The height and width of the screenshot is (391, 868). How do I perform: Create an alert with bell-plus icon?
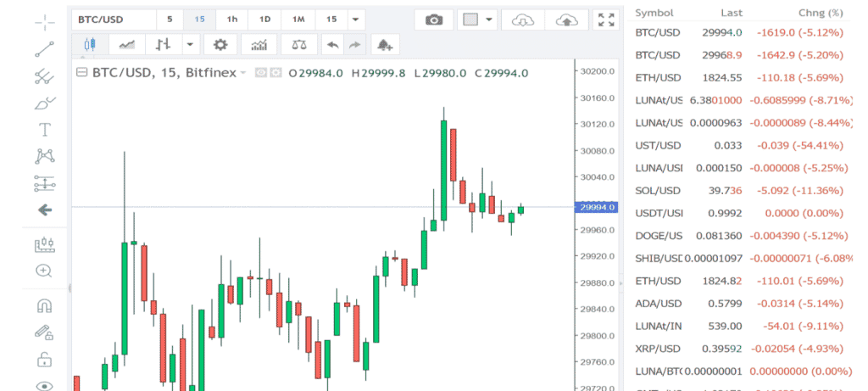pyautogui.click(x=385, y=44)
